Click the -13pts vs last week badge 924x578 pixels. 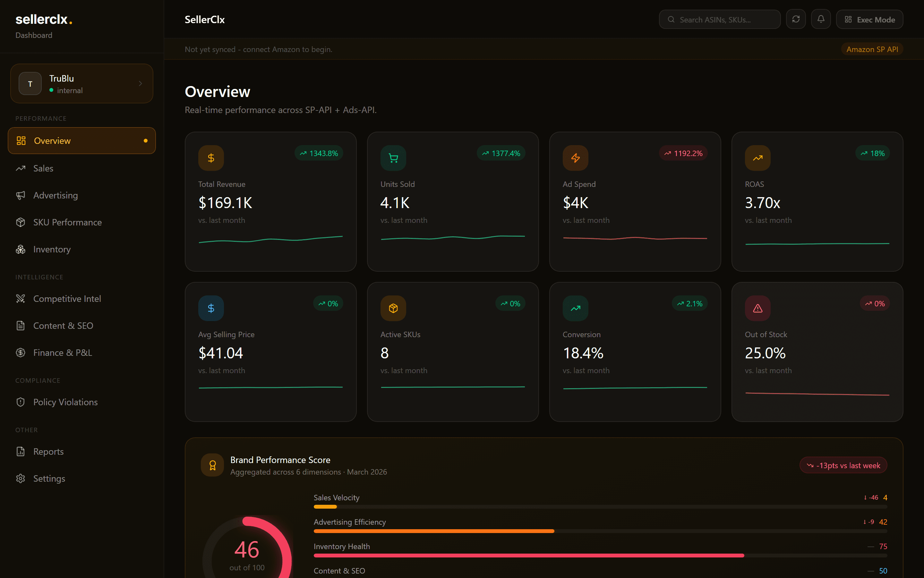(843, 465)
